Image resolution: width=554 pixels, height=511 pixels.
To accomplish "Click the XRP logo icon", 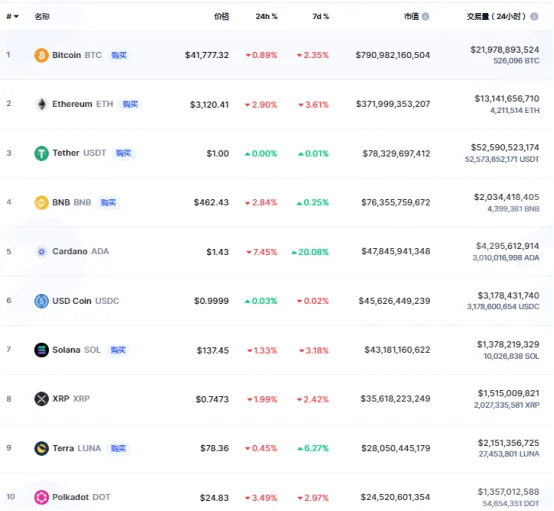I will pos(41,399).
